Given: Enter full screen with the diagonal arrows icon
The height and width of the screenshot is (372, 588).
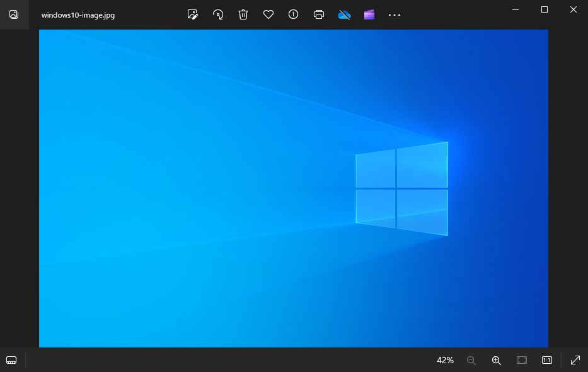Looking at the screenshot, I should [575, 360].
